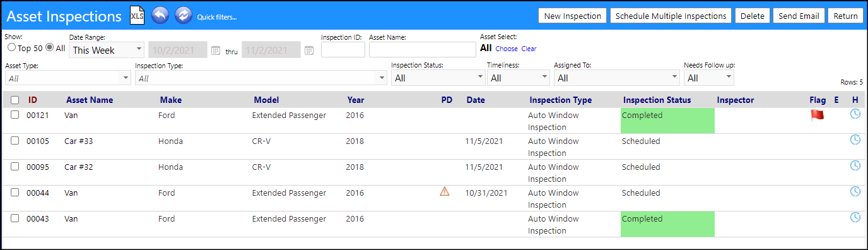The image size is (868, 250).
Task: Click the Send Email button
Action: (799, 16)
